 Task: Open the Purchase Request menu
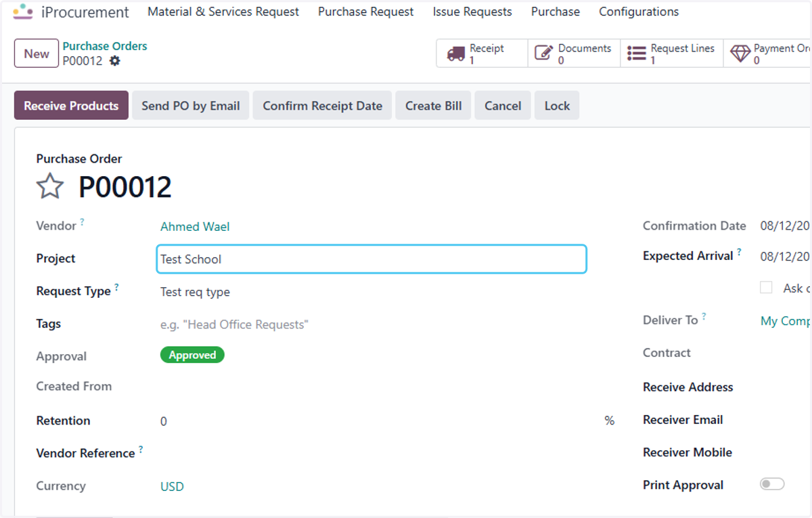pyautogui.click(x=366, y=12)
